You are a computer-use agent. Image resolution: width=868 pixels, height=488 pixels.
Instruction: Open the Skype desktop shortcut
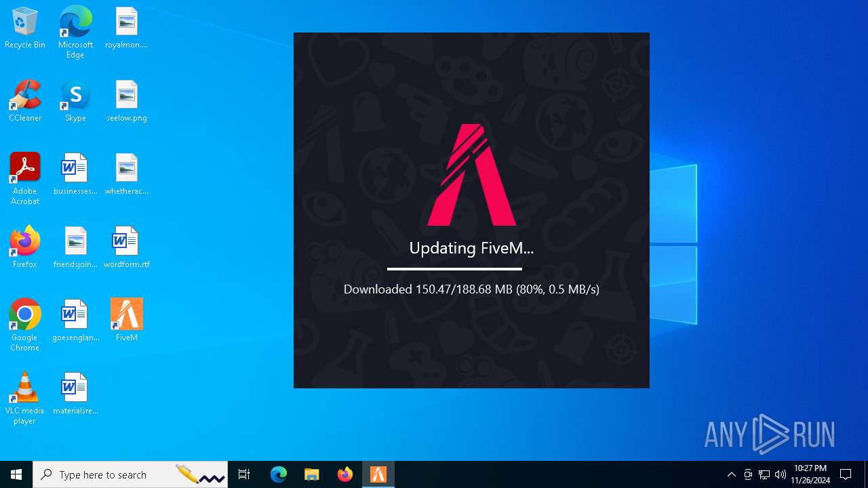[75, 102]
